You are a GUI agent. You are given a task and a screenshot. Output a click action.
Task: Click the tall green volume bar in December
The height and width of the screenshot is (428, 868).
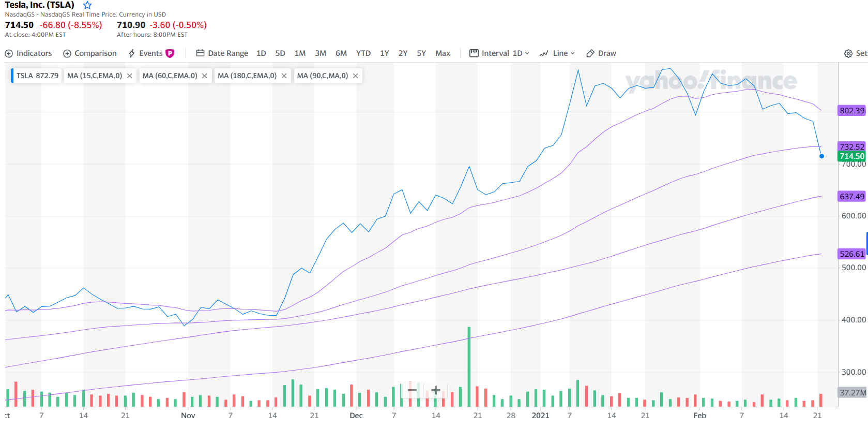click(469, 367)
